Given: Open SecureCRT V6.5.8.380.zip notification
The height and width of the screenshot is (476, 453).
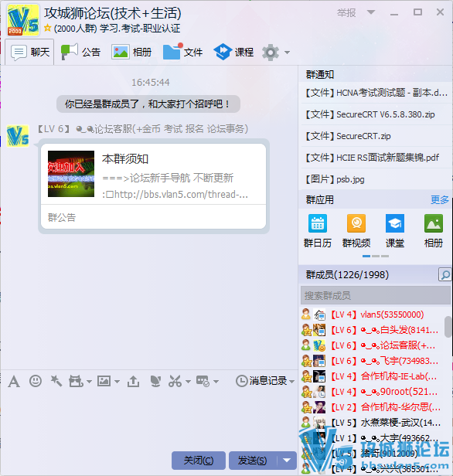Looking at the screenshot, I should tap(376, 114).
